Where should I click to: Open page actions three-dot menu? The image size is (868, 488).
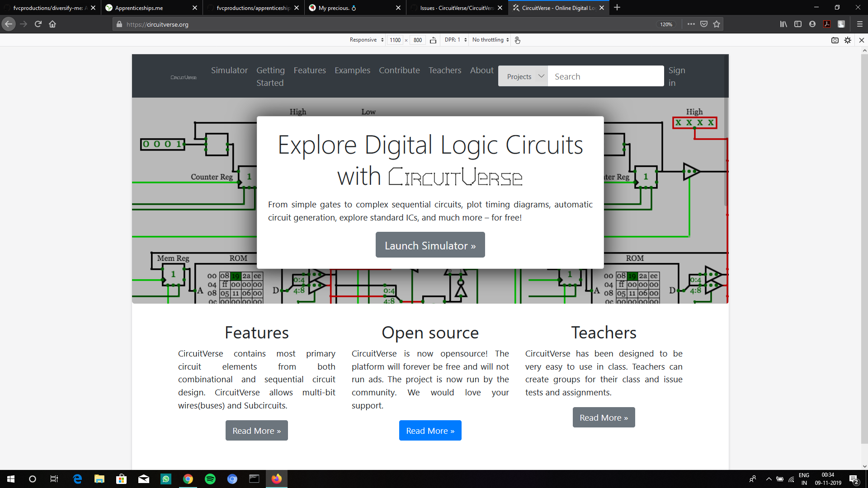[x=691, y=24]
